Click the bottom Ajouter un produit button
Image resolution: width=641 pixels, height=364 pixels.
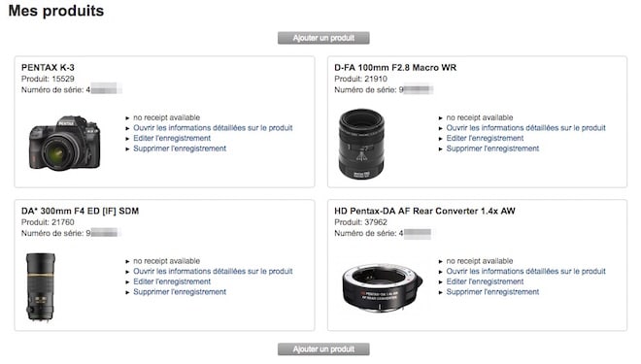tap(323, 349)
